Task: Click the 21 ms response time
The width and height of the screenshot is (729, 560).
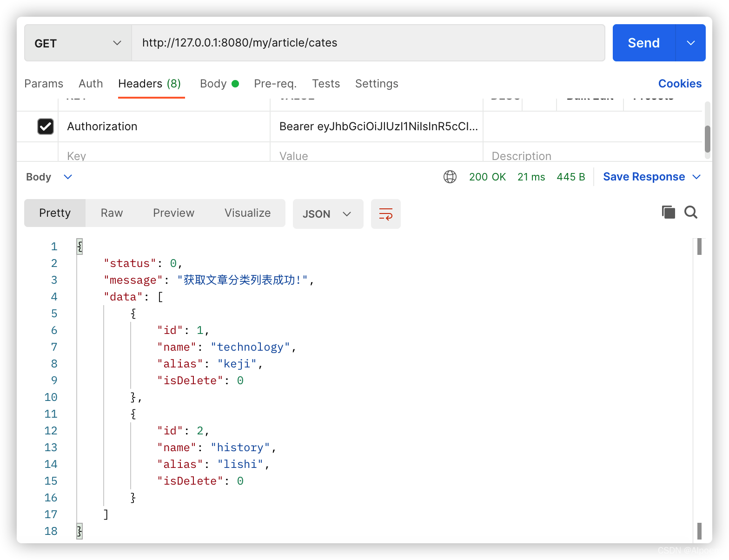Action: [531, 177]
